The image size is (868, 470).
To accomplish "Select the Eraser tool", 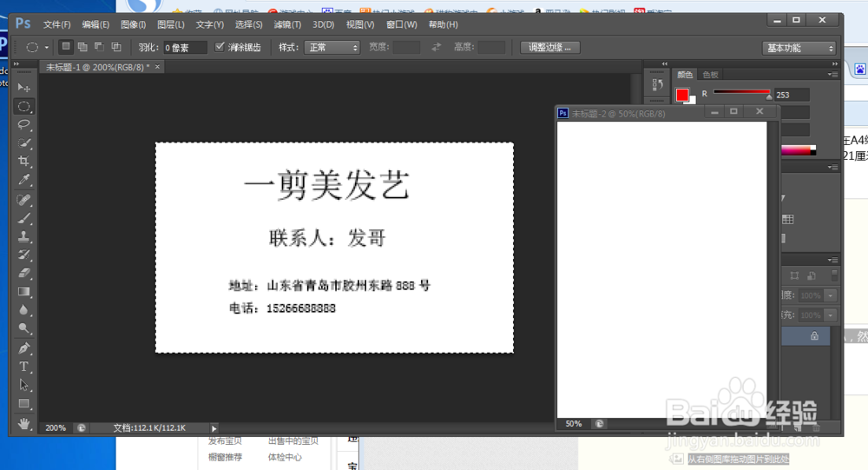I will [23, 274].
